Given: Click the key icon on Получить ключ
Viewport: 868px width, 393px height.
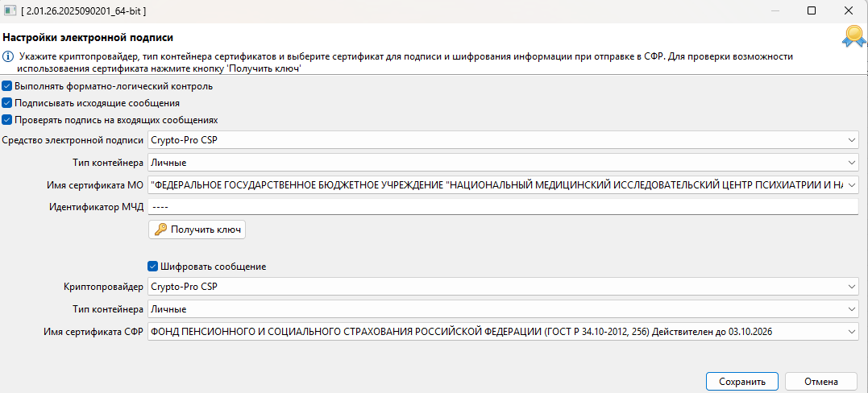Looking at the screenshot, I should click(x=160, y=230).
